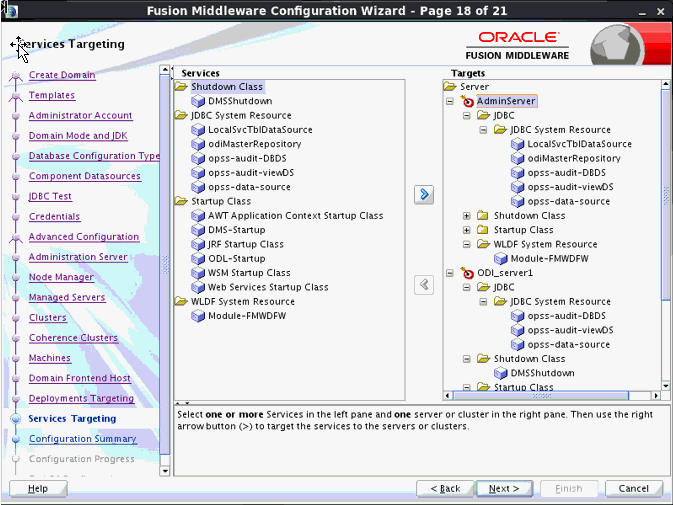The image size is (673, 505).
Task: Go to Node Manager step
Action: pyautogui.click(x=61, y=277)
